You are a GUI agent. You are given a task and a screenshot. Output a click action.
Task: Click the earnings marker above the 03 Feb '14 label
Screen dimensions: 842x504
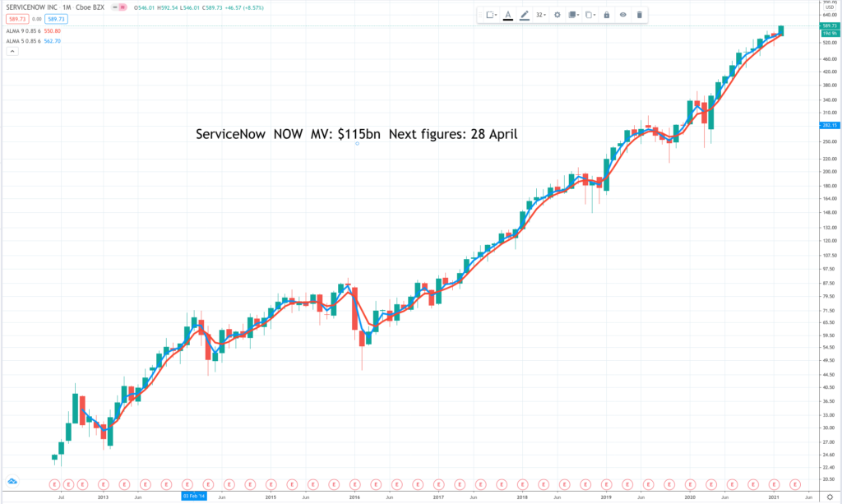pos(187,484)
